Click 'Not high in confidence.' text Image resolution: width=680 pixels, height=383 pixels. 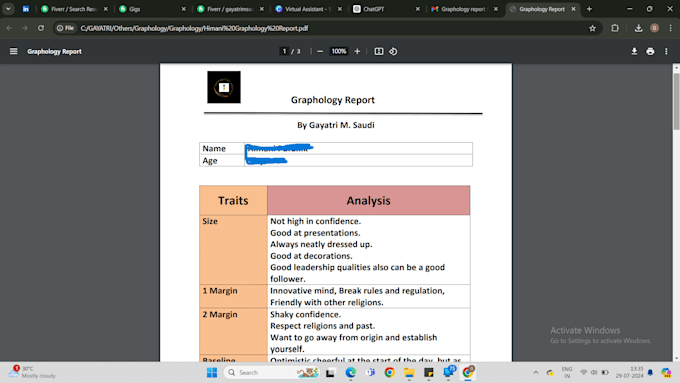pos(315,221)
